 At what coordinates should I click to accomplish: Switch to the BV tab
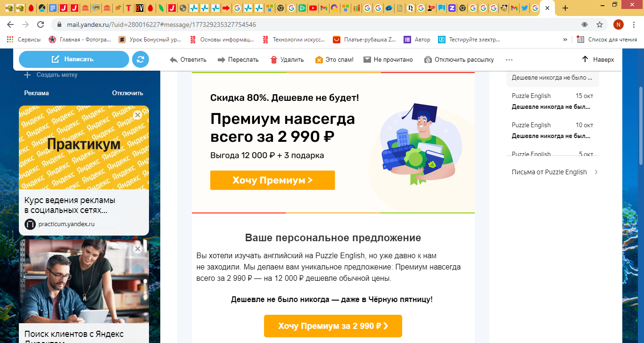140,8
